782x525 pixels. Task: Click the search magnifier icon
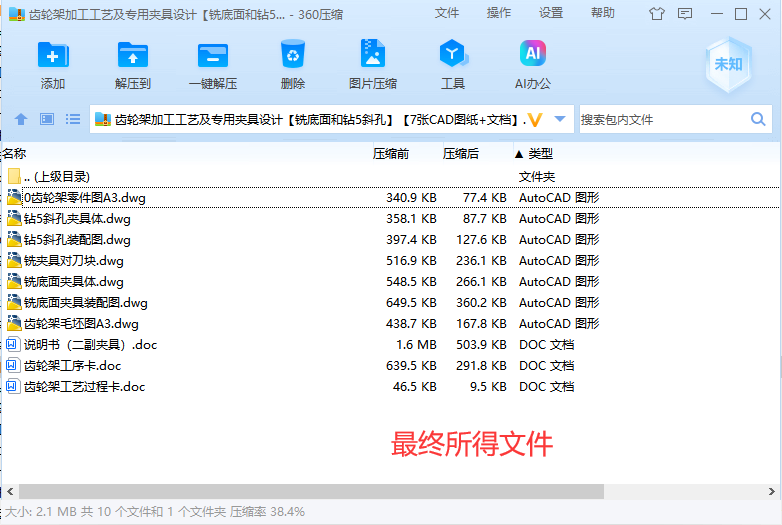(x=758, y=119)
